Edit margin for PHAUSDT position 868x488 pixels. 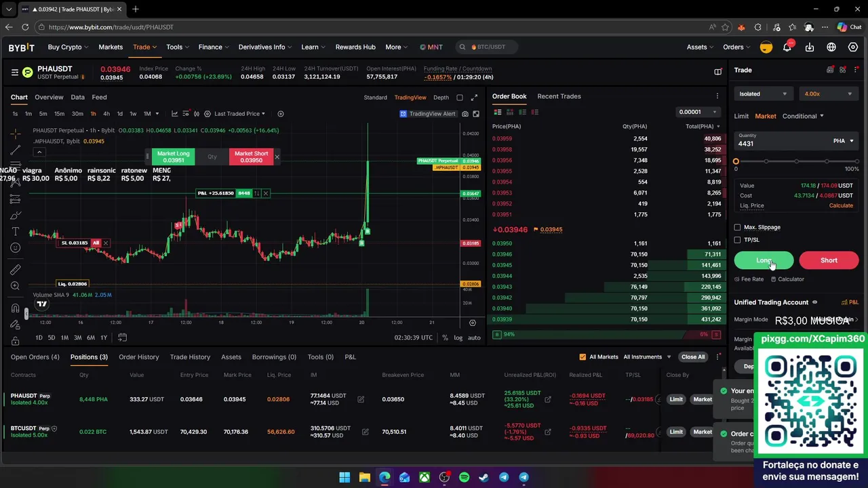(361, 399)
